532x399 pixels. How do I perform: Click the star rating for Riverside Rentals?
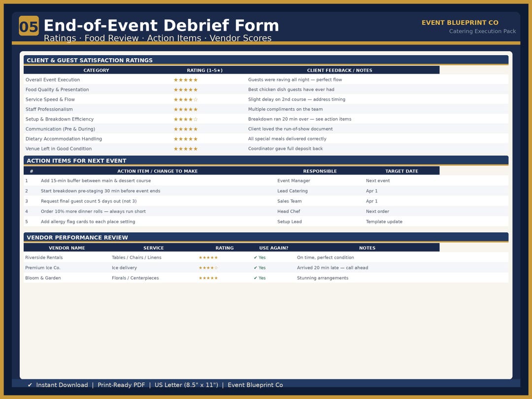[x=208, y=258]
